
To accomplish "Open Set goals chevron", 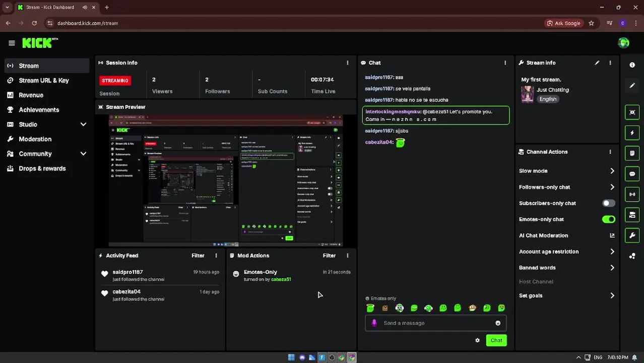I will [x=612, y=295].
